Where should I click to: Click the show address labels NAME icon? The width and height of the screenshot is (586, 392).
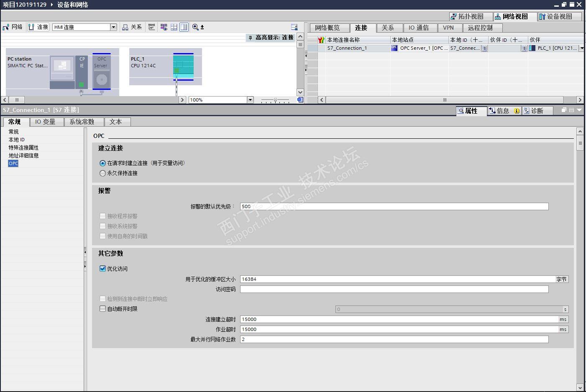(x=151, y=27)
